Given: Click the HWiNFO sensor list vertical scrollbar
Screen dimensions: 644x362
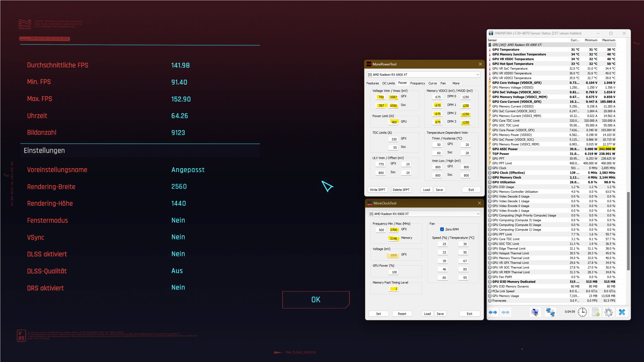Looking at the screenshot, I should coord(628,231).
